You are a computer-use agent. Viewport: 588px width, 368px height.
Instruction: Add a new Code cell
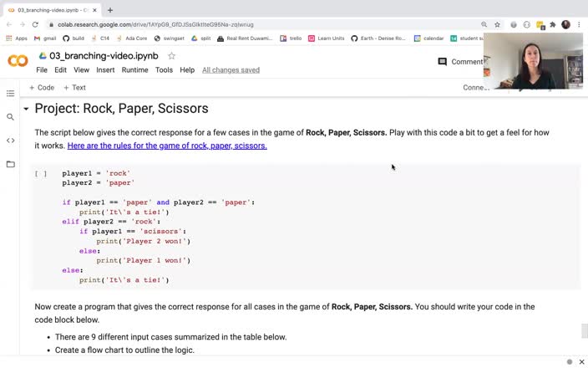(x=42, y=87)
